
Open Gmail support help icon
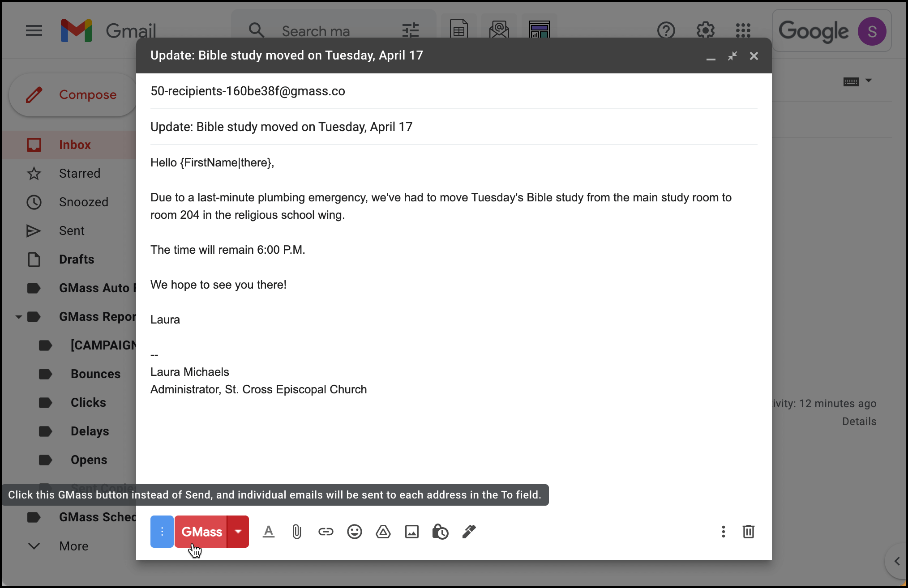[x=666, y=31]
